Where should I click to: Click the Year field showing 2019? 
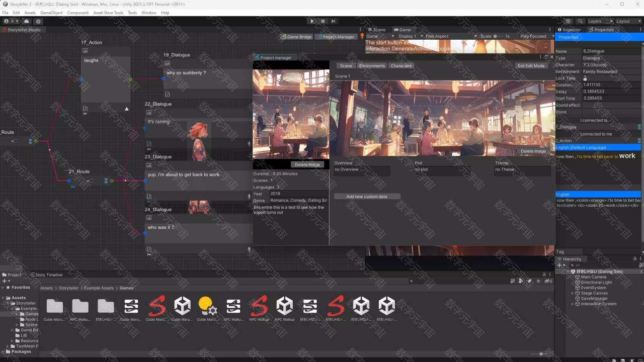coord(299,194)
